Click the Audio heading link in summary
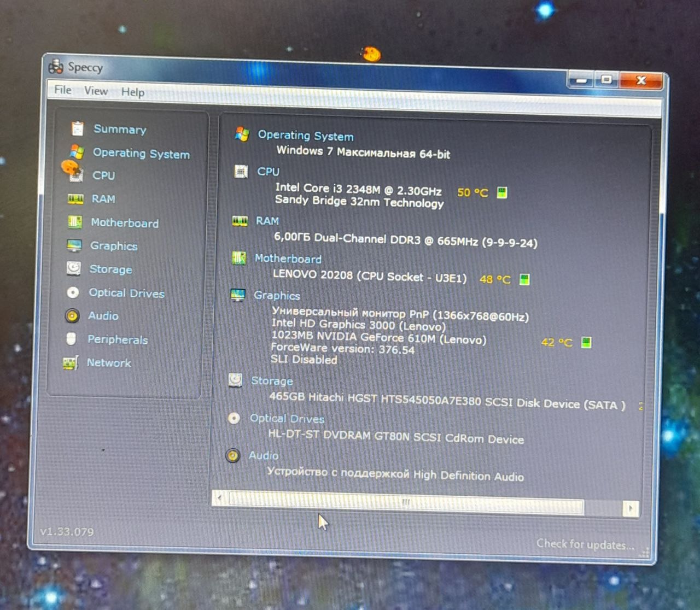The width and height of the screenshot is (700, 610). pos(264,455)
